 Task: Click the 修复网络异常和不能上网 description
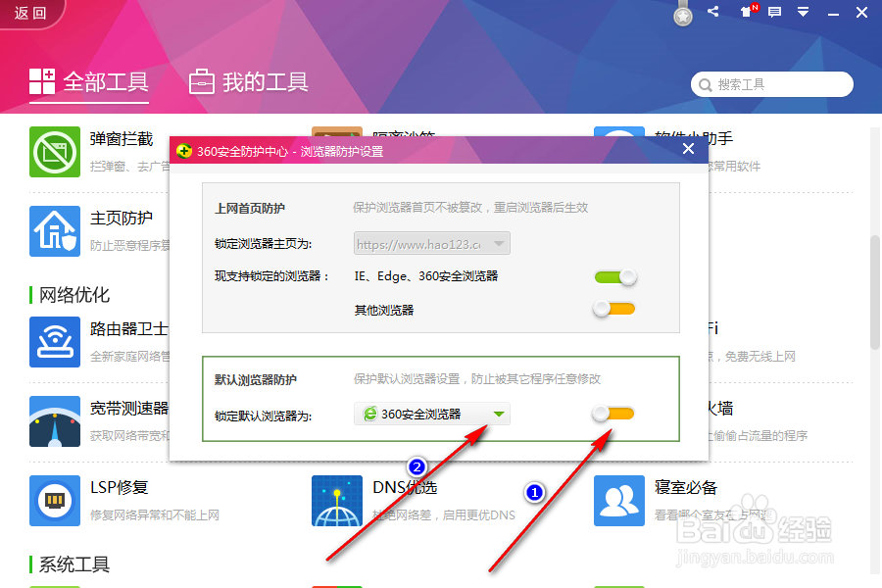point(155,514)
